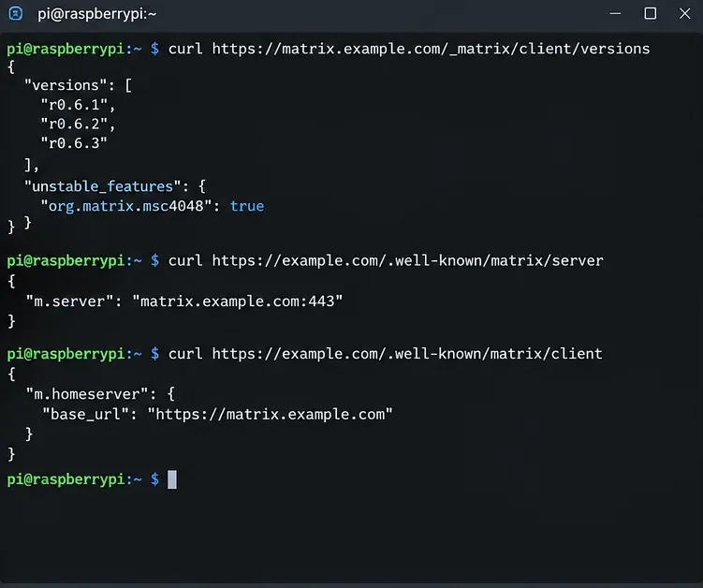Click the last empty pi@raspberrypi prompt
Screen dimensions: 703x588
tap(83, 479)
